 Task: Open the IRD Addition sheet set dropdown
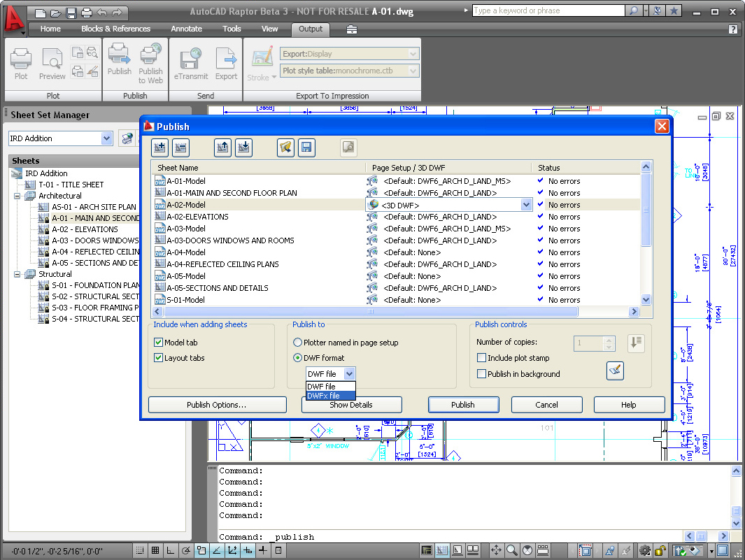[x=106, y=138]
